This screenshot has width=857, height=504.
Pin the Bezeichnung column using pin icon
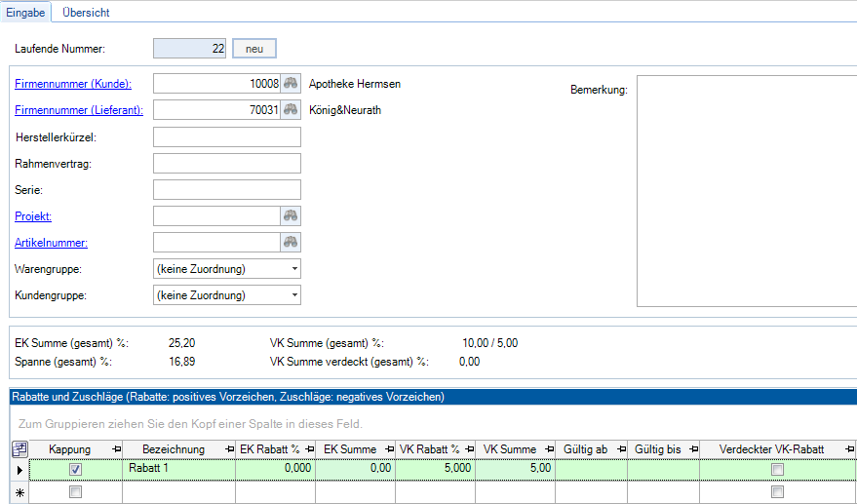point(228,449)
